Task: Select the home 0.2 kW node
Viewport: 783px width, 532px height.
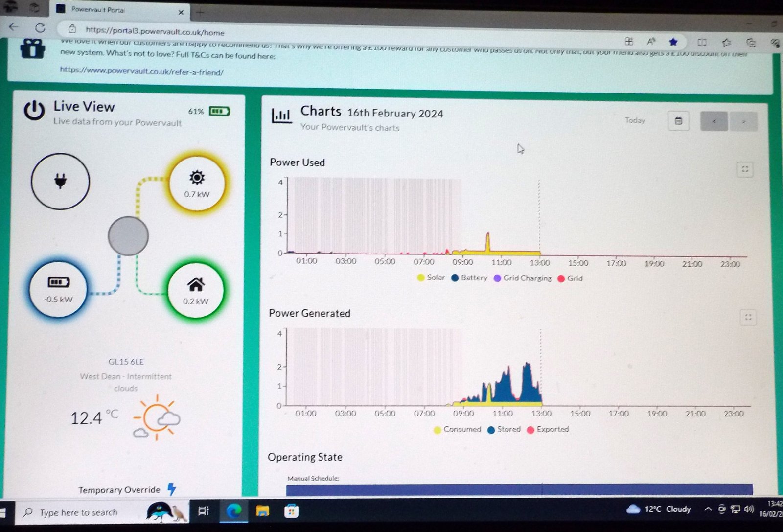Action: pyautogui.click(x=195, y=291)
